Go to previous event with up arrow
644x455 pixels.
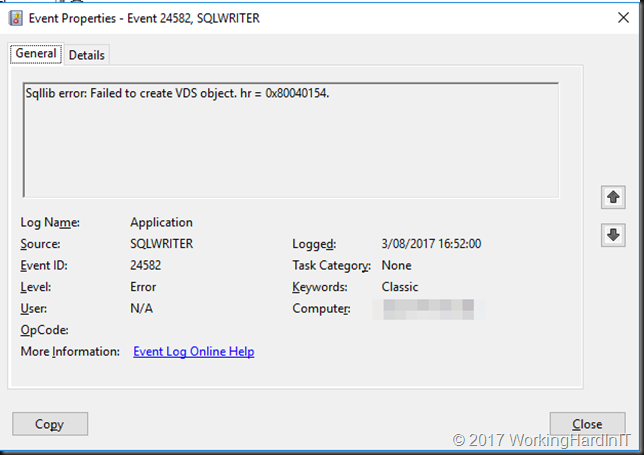tap(613, 197)
